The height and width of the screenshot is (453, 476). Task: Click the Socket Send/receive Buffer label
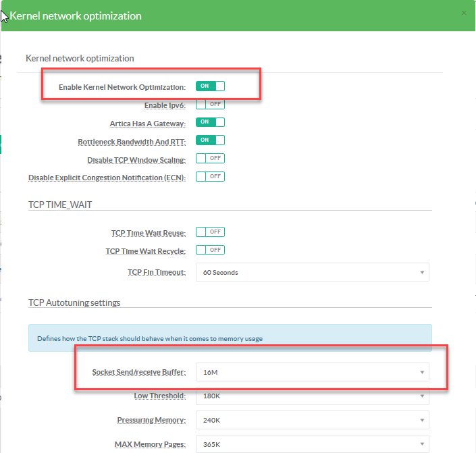138,372
